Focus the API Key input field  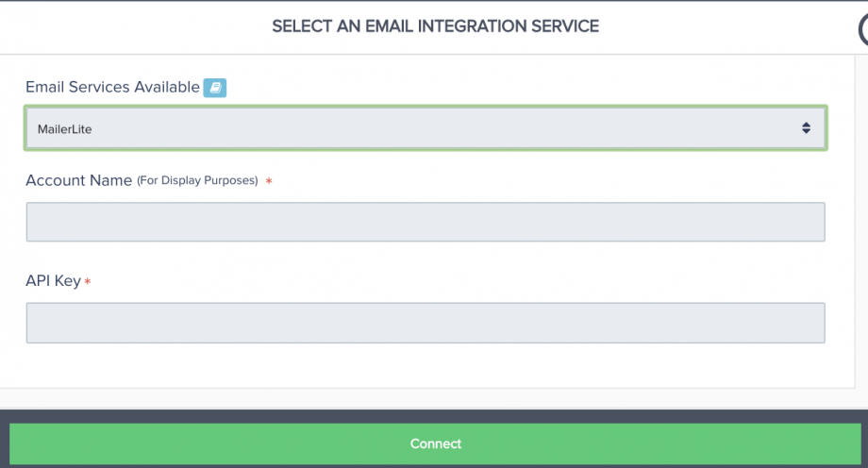pos(425,323)
